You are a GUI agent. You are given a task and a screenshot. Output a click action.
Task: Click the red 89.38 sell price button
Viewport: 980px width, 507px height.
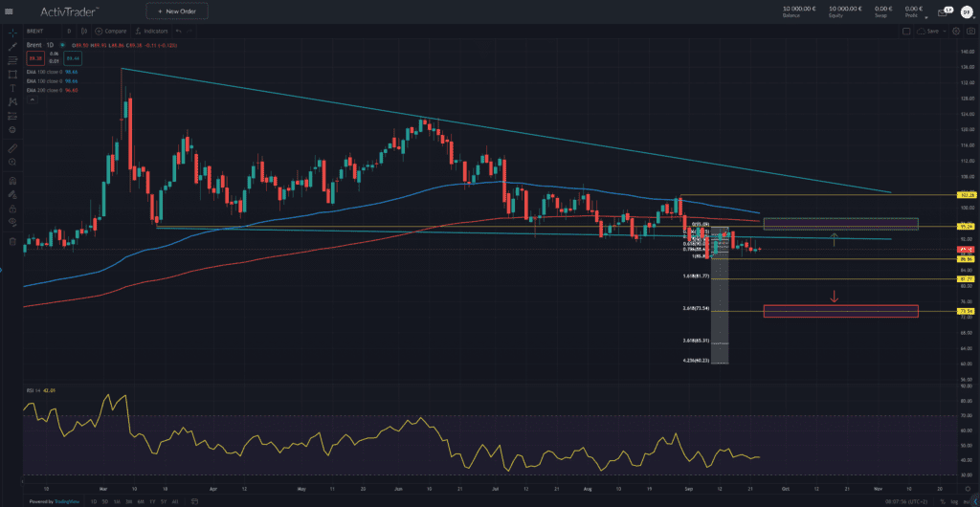[33, 58]
